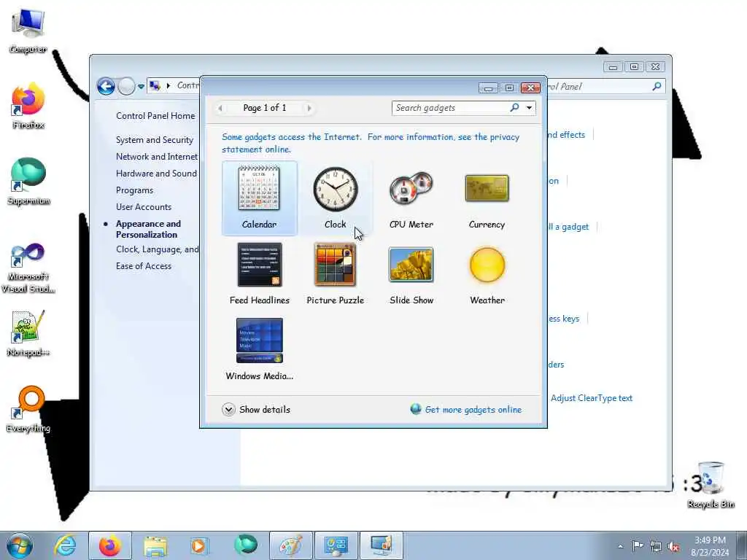The height and width of the screenshot is (560, 747).
Task: Open Control Panel Home
Action: (x=155, y=116)
